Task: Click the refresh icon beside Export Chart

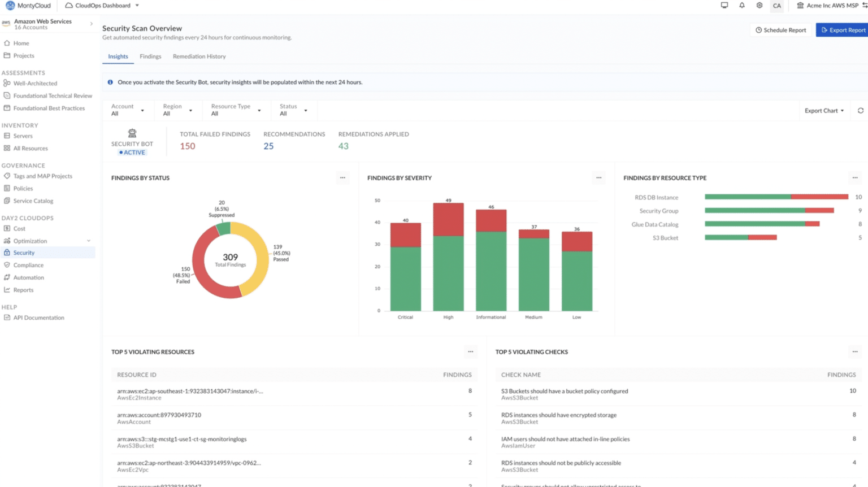Action: tap(861, 111)
